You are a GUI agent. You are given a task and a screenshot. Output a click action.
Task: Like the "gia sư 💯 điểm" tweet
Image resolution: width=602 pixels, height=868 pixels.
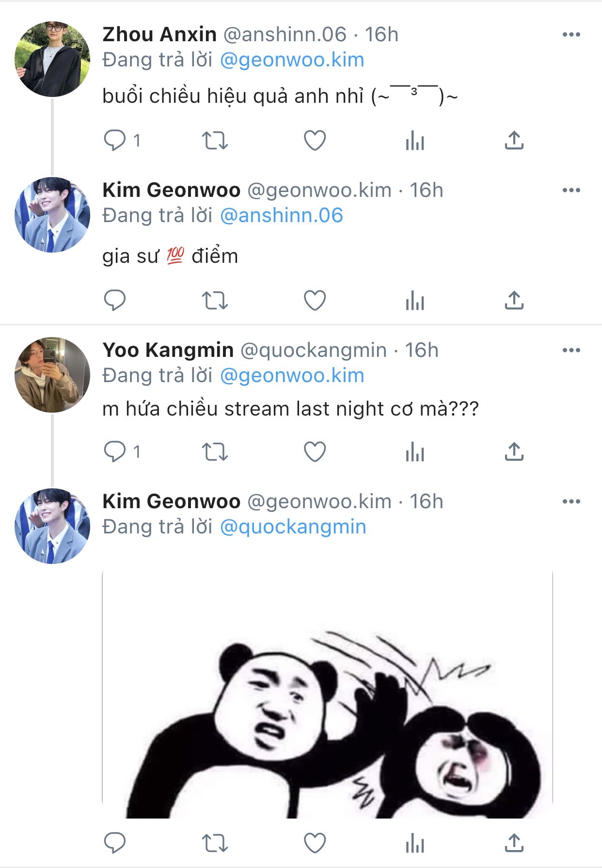tap(315, 301)
